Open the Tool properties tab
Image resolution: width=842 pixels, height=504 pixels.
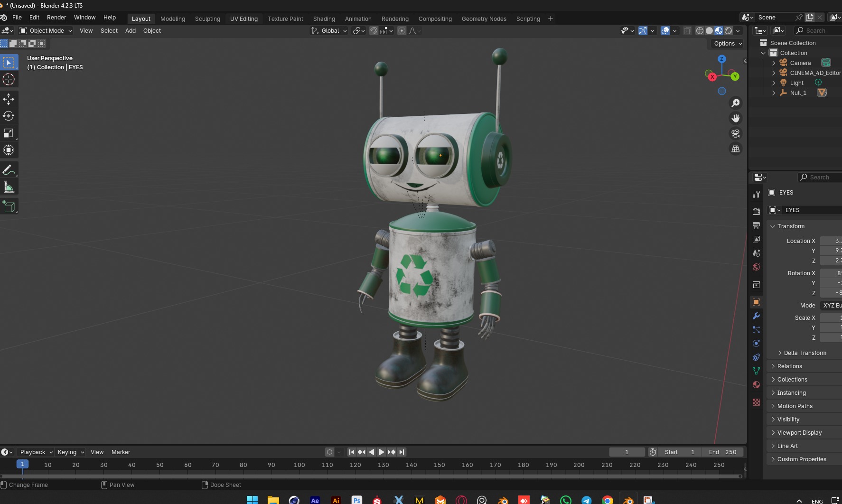click(757, 194)
